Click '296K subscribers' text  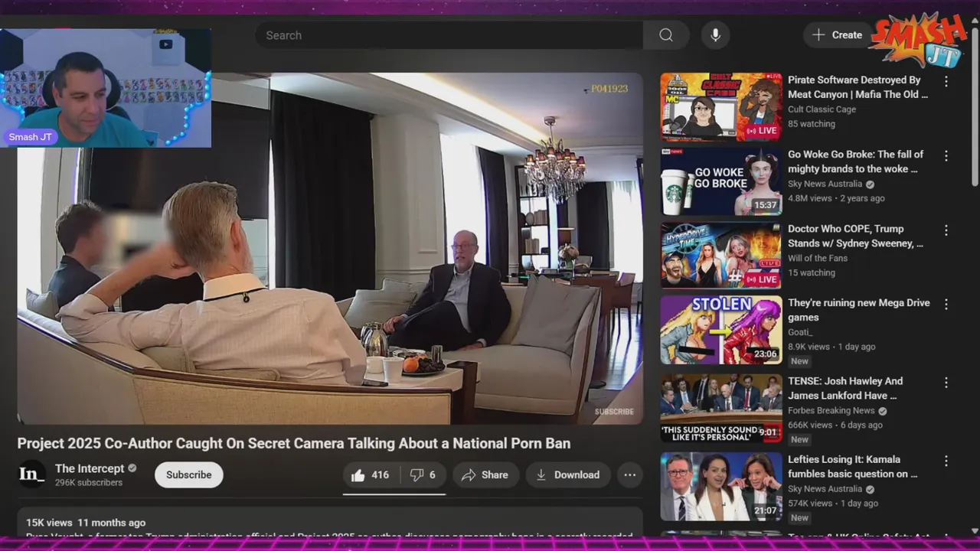point(89,483)
